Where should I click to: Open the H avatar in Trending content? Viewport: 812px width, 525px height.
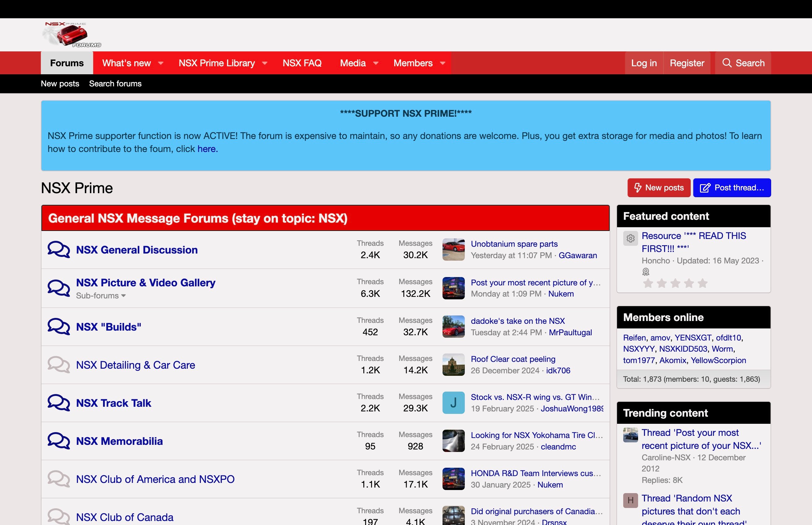pyautogui.click(x=630, y=501)
